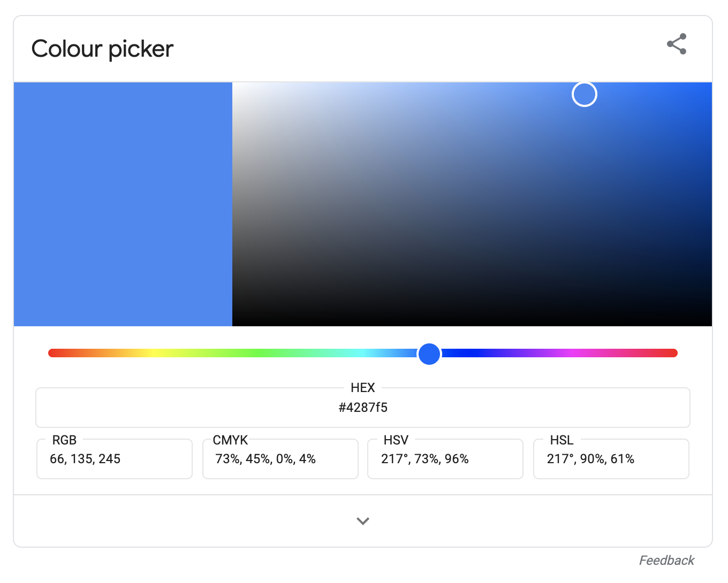Open the Feedback link
The width and height of the screenshot is (728, 583).
point(666,560)
